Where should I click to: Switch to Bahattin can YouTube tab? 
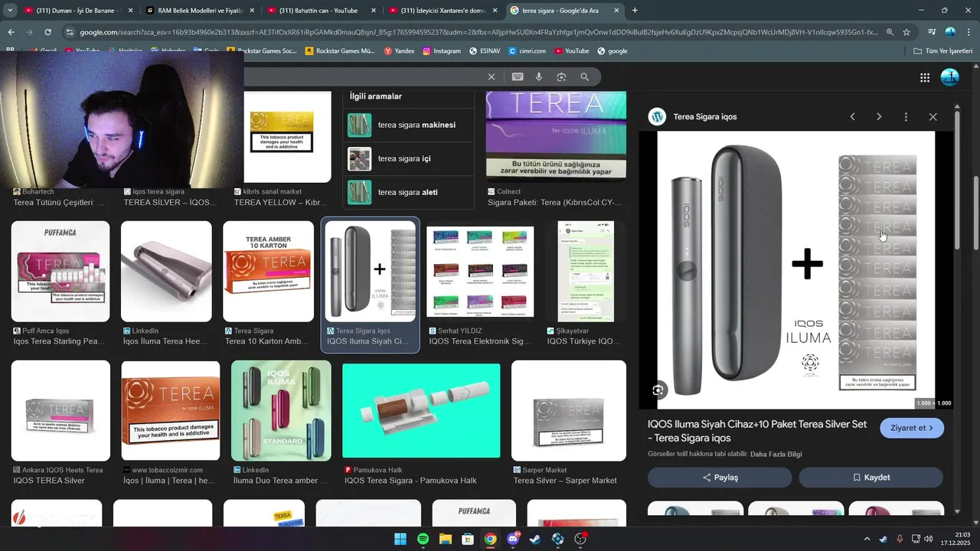coord(322,11)
